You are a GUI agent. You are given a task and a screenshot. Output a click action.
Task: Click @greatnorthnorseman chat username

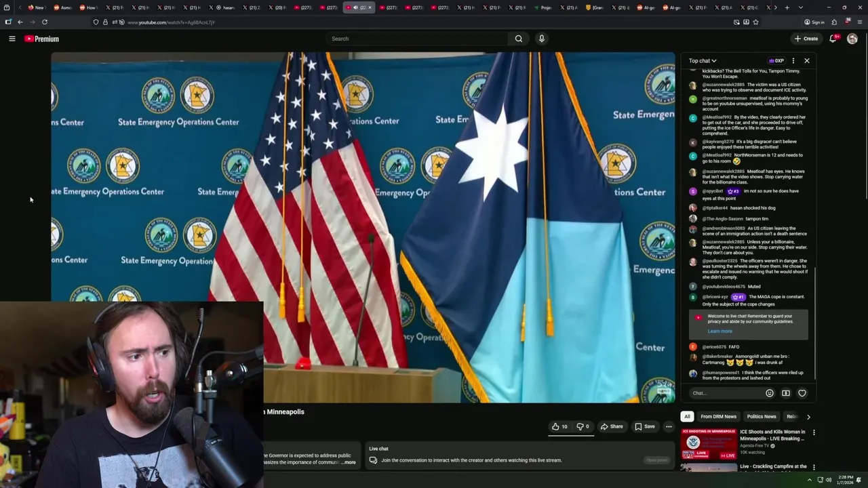click(x=724, y=98)
